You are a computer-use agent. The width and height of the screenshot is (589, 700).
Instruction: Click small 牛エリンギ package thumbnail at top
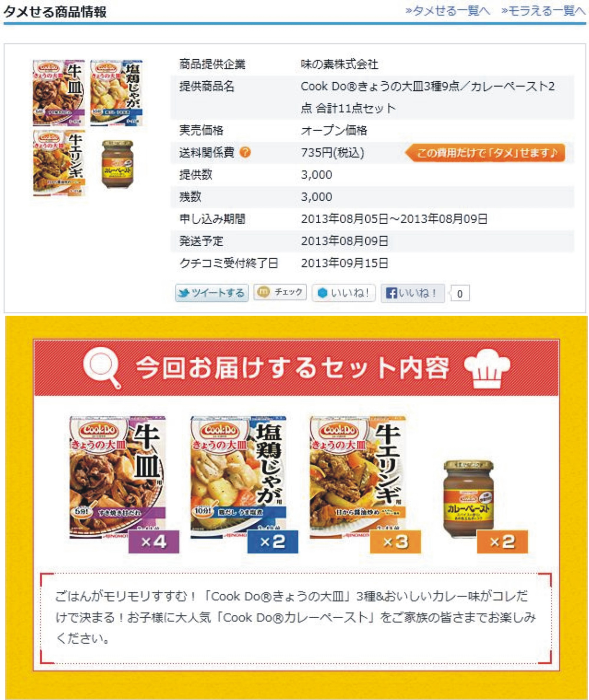tap(59, 163)
